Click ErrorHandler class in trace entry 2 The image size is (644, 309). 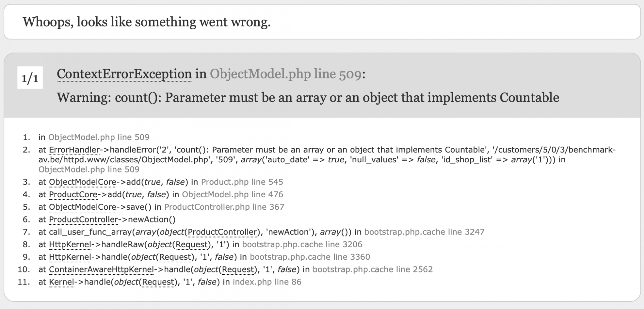click(x=74, y=150)
